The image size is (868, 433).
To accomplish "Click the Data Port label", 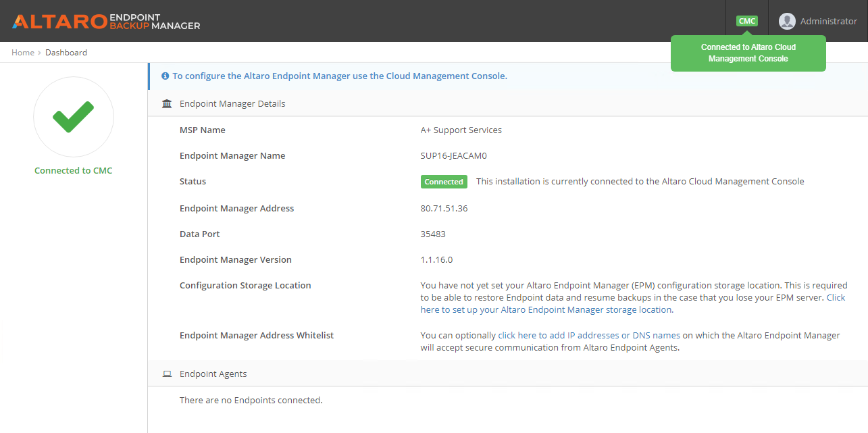I will [x=200, y=234].
